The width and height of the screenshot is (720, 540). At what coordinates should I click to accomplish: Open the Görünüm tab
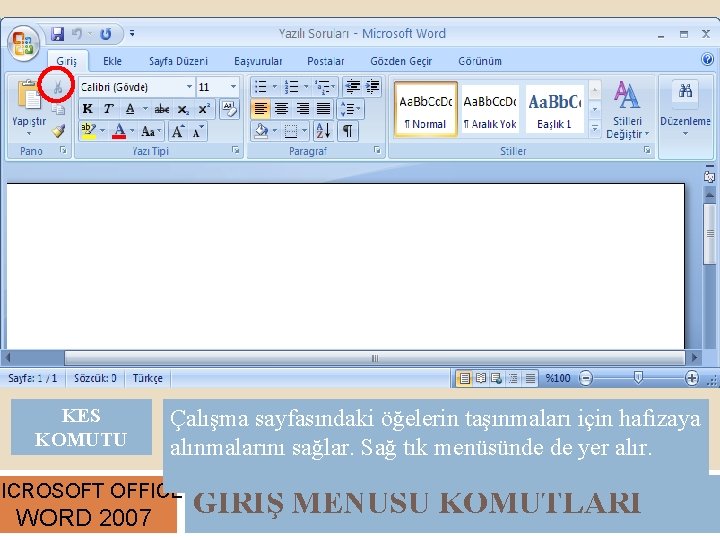click(x=480, y=61)
